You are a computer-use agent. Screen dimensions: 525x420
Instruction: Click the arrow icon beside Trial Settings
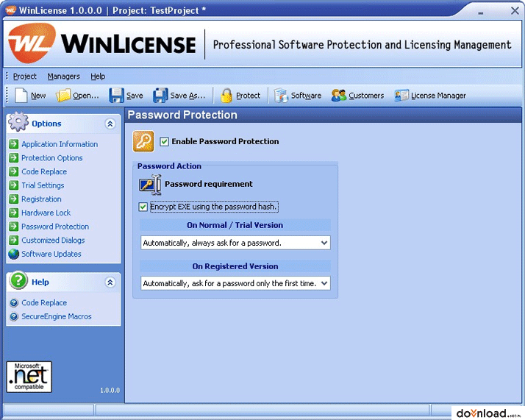14,185
